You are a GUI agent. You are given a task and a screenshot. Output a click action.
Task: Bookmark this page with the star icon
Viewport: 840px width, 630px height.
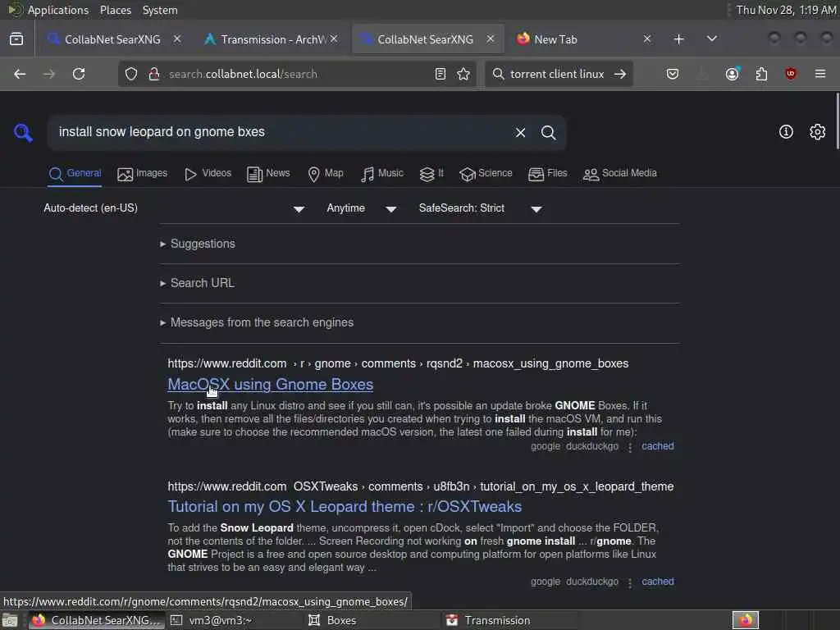point(463,74)
